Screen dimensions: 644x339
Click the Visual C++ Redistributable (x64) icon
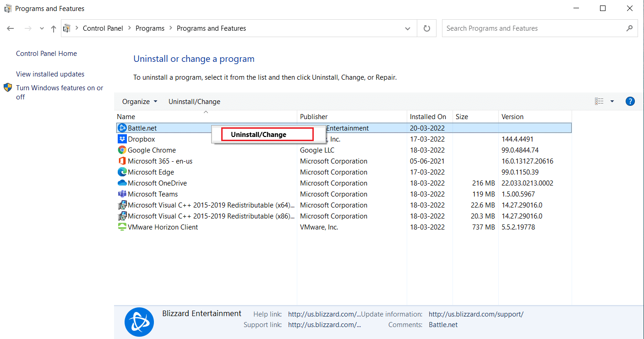tap(122, 205)
